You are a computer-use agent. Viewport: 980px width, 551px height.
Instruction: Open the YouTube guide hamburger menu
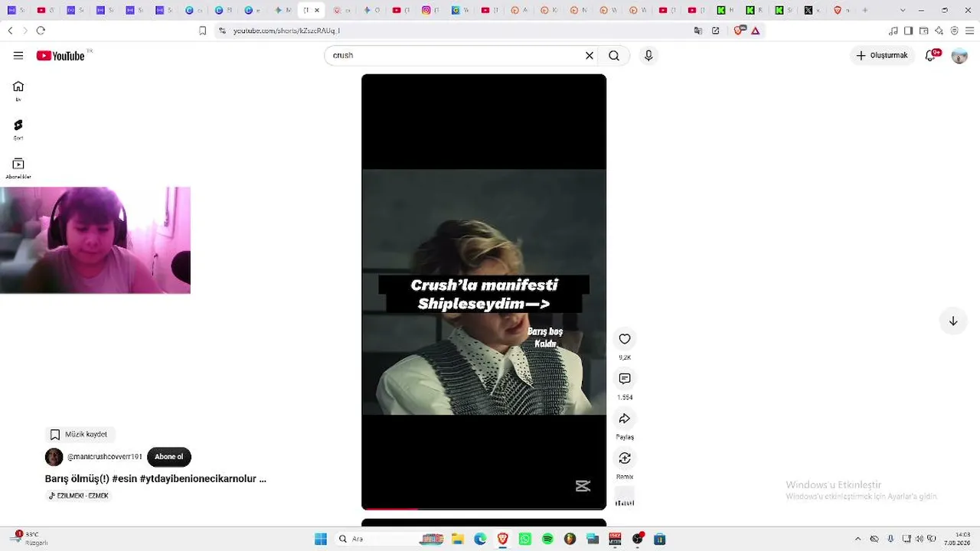18,56
